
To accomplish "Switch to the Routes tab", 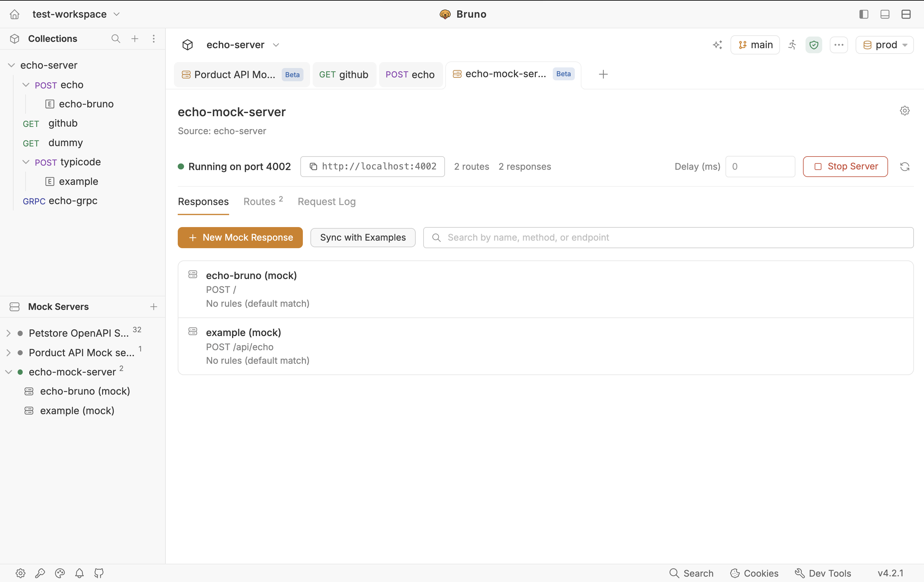I will pos(263,201).
